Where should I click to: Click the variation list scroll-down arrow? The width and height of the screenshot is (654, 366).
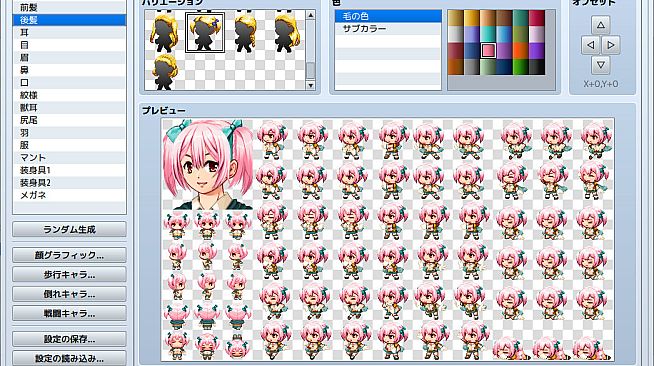[x=310, y=85]
